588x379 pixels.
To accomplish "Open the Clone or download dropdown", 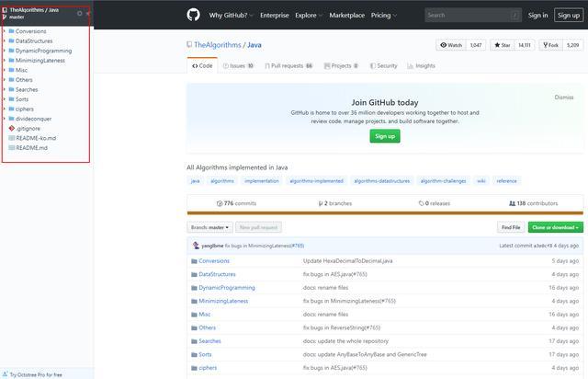I will point(555,227).
